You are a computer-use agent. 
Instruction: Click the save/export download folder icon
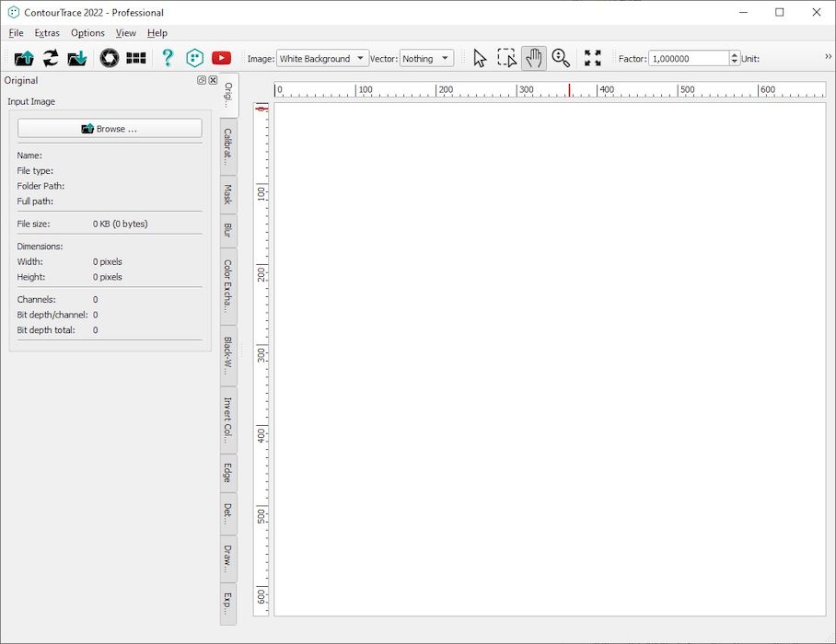tap(76, 58)
